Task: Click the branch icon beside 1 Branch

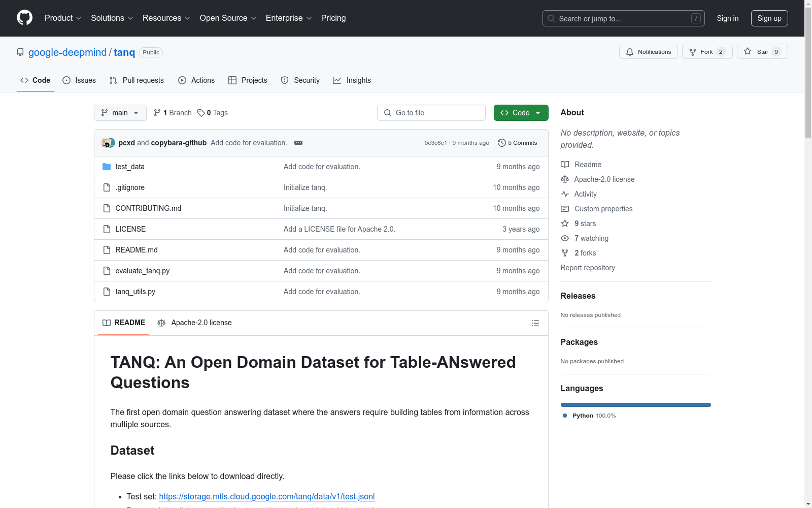Action: (157, 113)
